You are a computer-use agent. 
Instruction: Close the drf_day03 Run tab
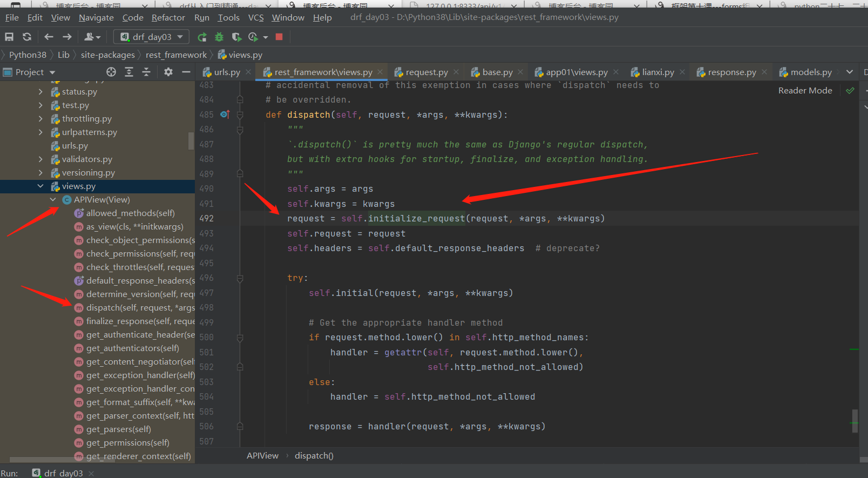91,473
